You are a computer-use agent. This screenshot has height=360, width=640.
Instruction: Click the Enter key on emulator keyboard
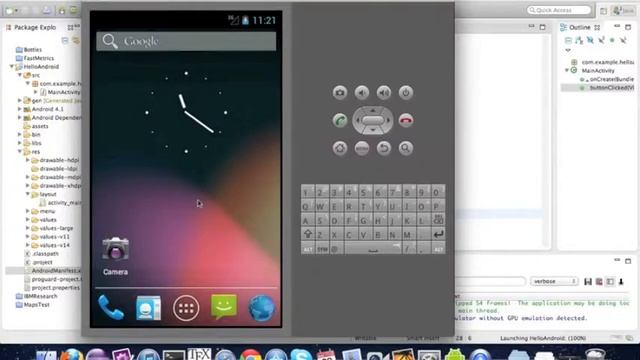pos(438,234)
